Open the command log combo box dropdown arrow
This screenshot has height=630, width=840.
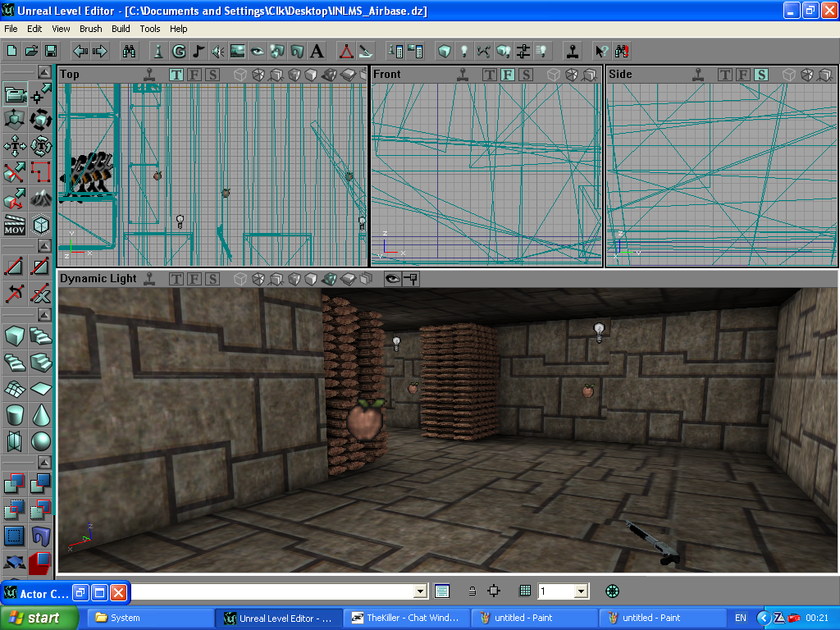click(x=421, y=591)
